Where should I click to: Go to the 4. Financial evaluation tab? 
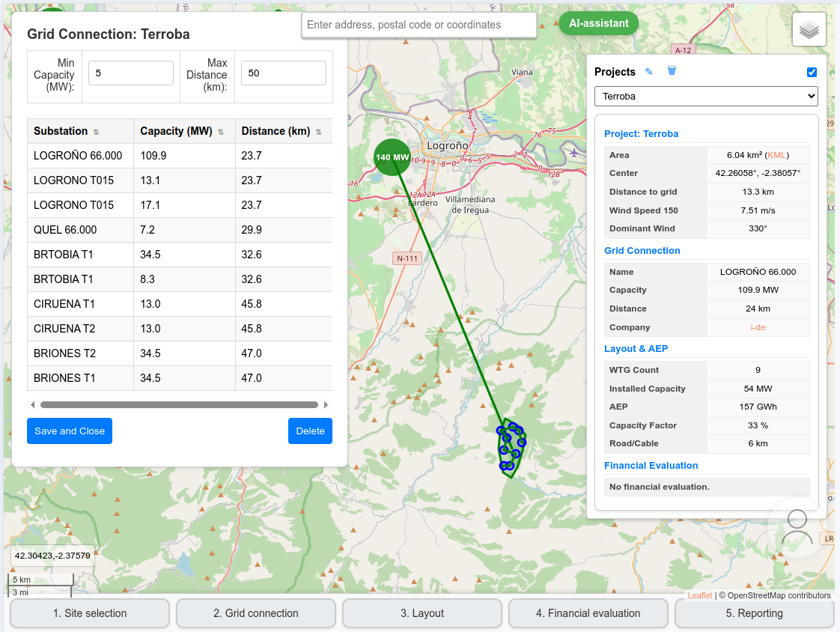(x=588, y=613)
